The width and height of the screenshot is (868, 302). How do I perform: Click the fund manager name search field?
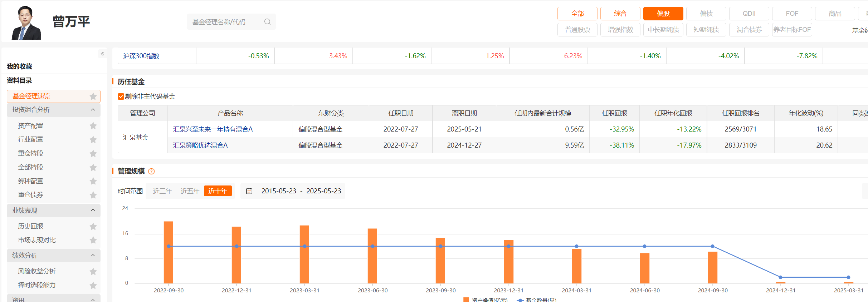click(225, 22)
